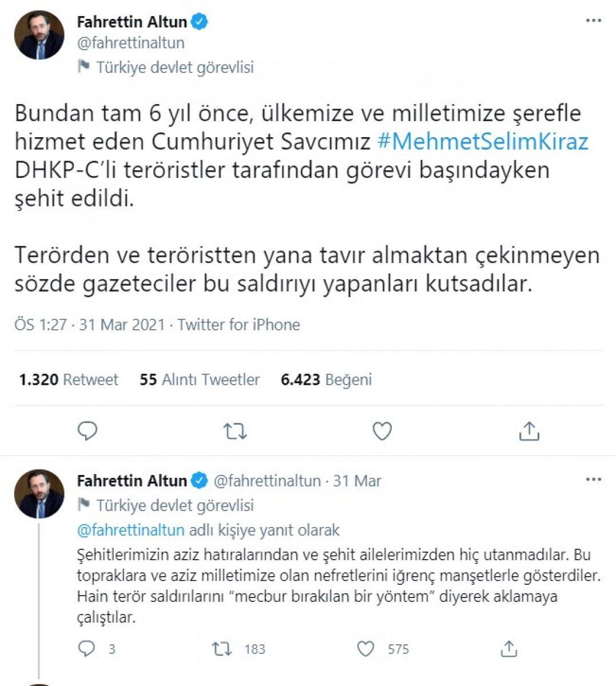Tap the heart icon showing 575 likes

click(367, 649)
